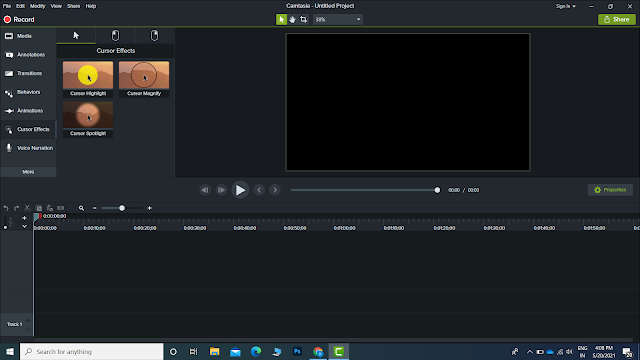The image size is (640, 360).
Task: Open the Voice Narration panel
Action: pos(28,148)
